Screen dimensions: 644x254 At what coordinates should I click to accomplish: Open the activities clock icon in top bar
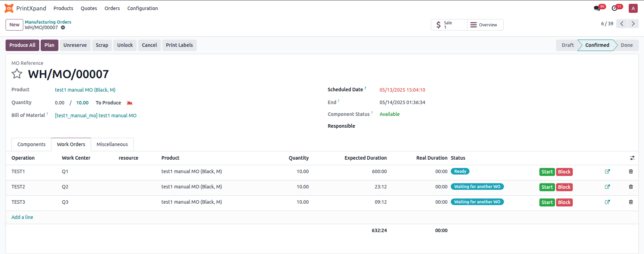click(x=614, y=8)
